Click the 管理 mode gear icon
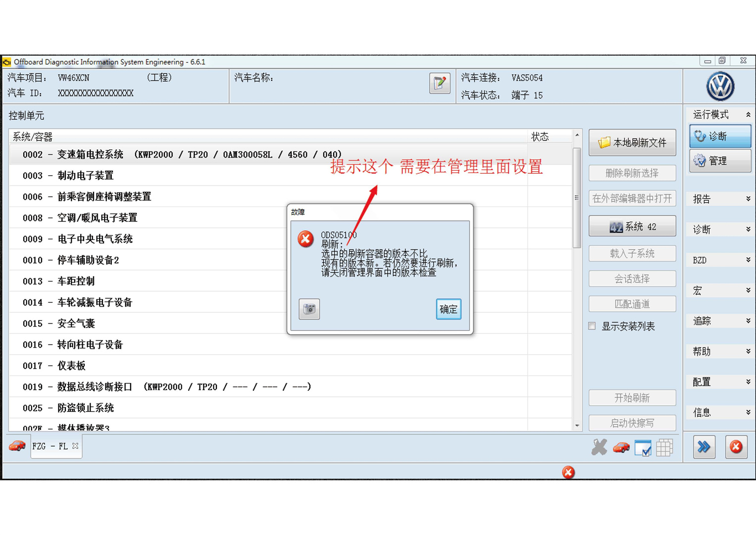756x535 pixels. pos(700,160)
